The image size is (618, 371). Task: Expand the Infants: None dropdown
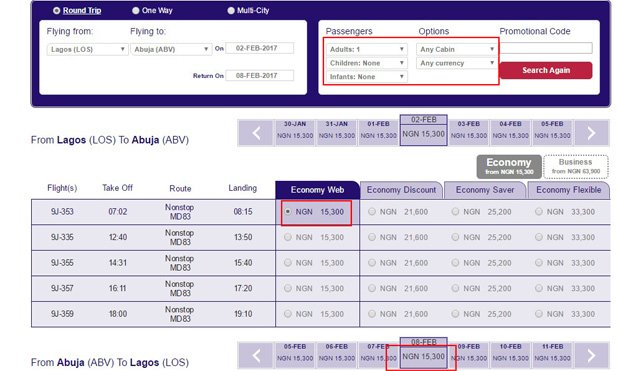(x=367, y=77)
